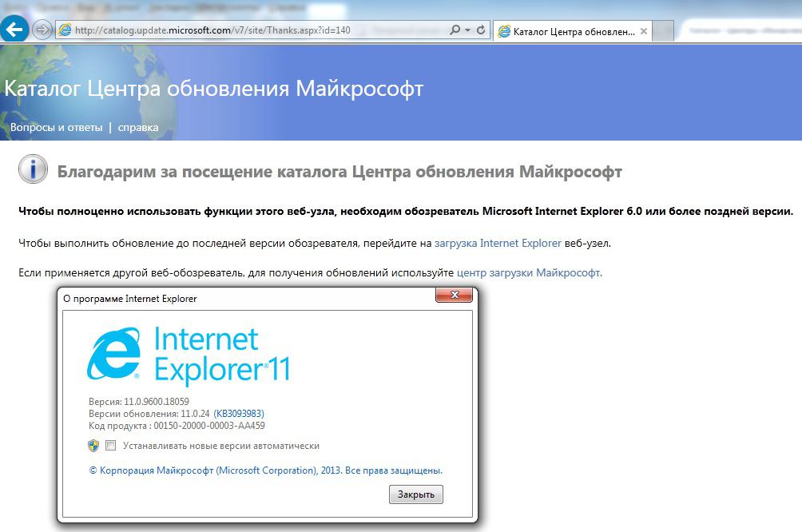The image size is (802, 532).
Task: Open the address bar search dropdown arrow
Action: (x=467, y=30)
